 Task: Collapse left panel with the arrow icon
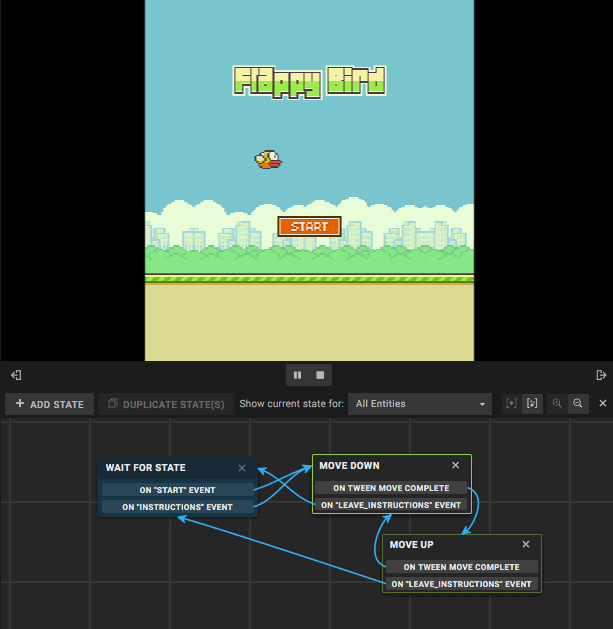tap(16, 375)
